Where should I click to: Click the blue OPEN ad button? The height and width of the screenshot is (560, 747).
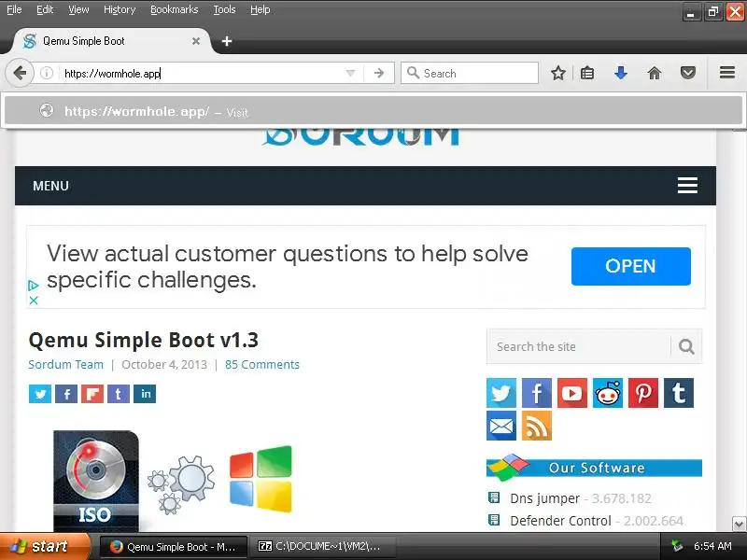pos(631,266)
